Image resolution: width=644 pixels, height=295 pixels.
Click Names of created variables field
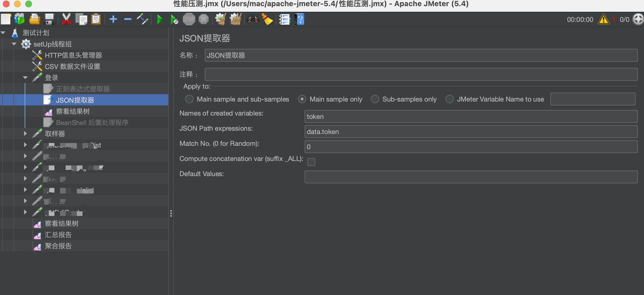coord(471,116)
